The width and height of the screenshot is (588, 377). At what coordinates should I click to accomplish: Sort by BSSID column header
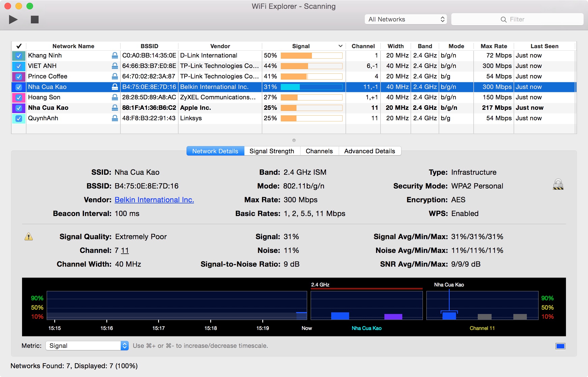click(149, 46)
